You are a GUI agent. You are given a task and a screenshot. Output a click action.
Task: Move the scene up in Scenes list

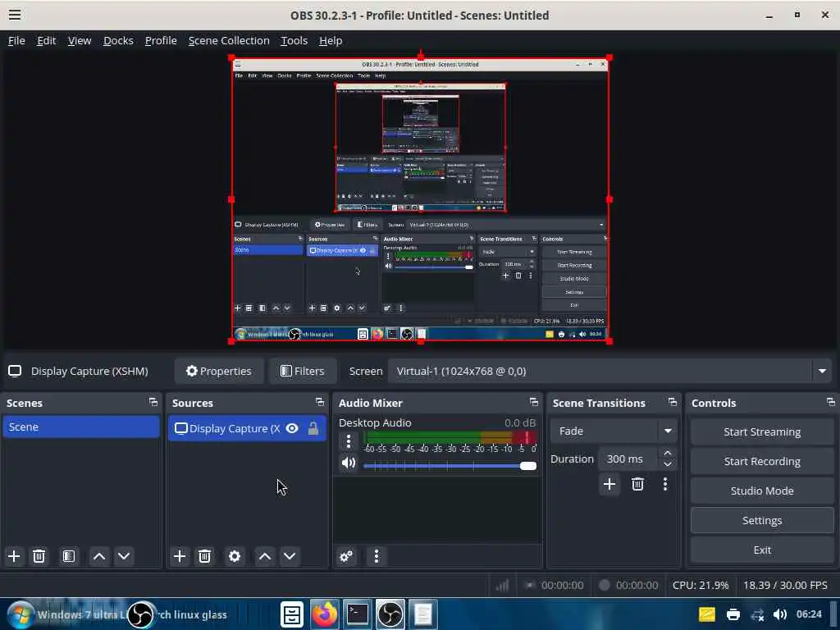point(99,556)
